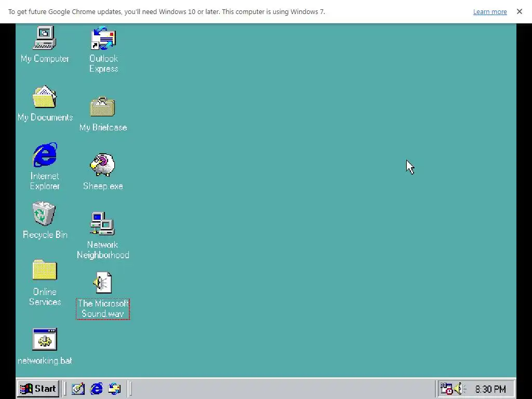This screenshot has width=532, height=399.
Task: Open the Start menu button
Action: 38,389
